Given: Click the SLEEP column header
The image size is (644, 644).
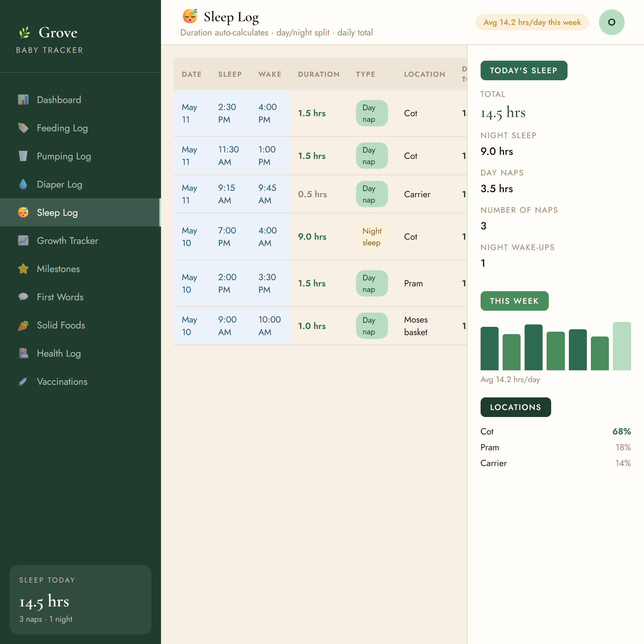Looking at the screenshot, I should point(230,74).
